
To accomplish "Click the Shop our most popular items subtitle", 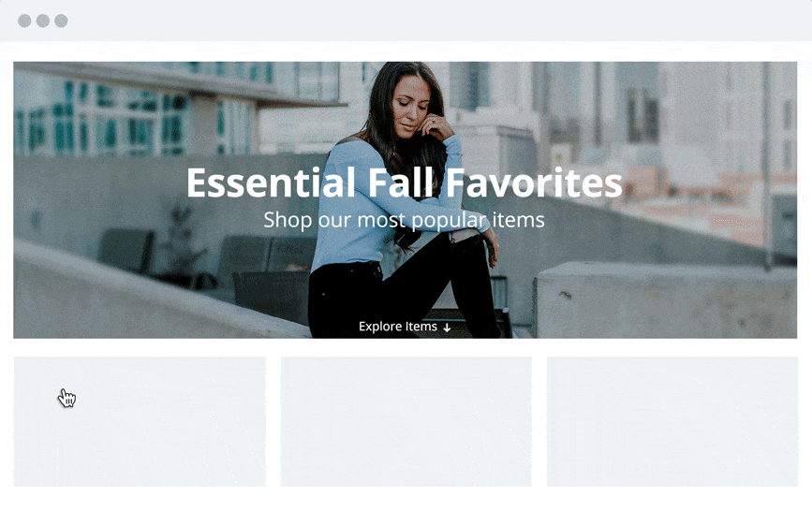I will 404,220.
